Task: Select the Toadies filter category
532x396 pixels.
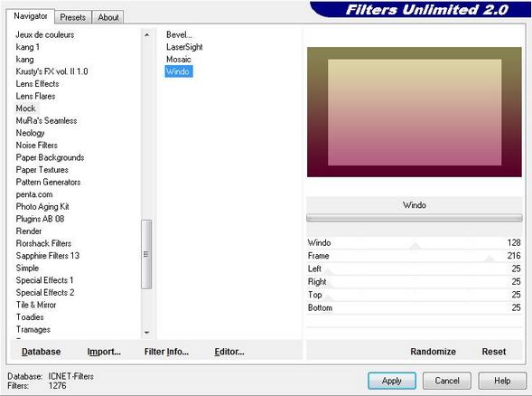Action: (30, 316)
